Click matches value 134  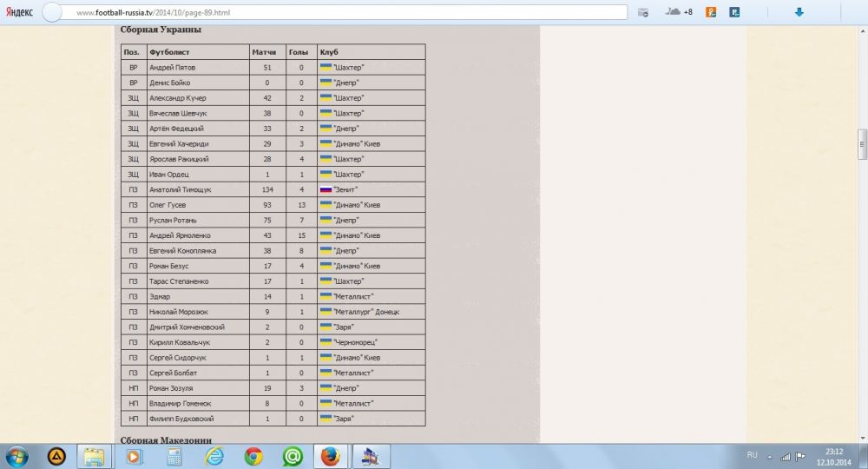[x=267, y=189]
